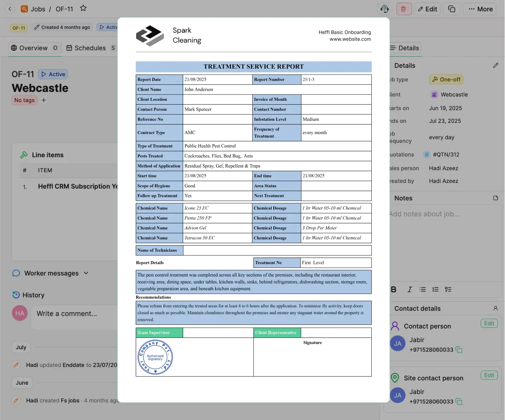Open the support headset icon
Screen dimensions: 505x420
coord(385,9)
